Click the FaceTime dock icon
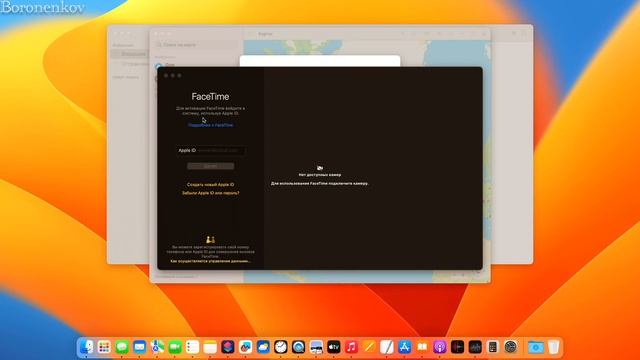 (x=175, y=347)
